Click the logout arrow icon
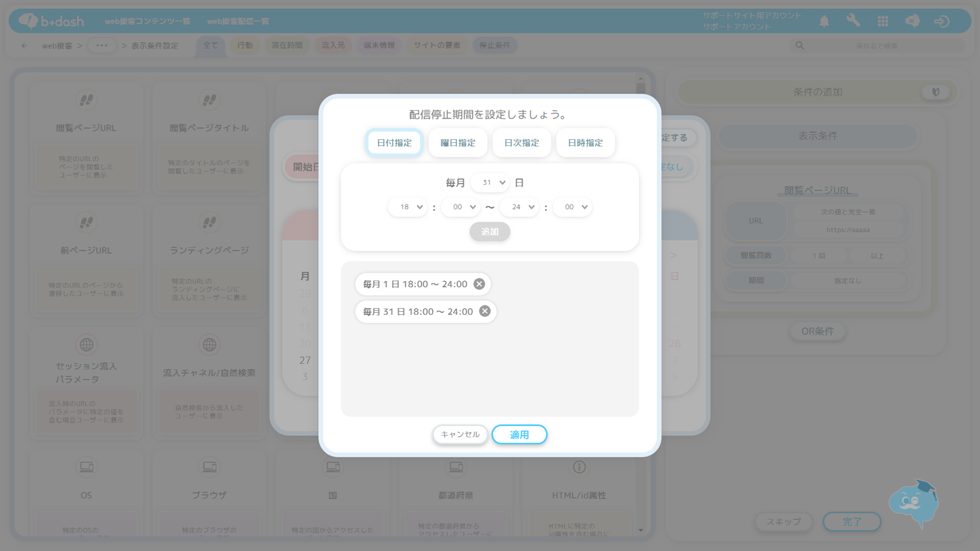The image size is (980, 551). click(942, 21)
